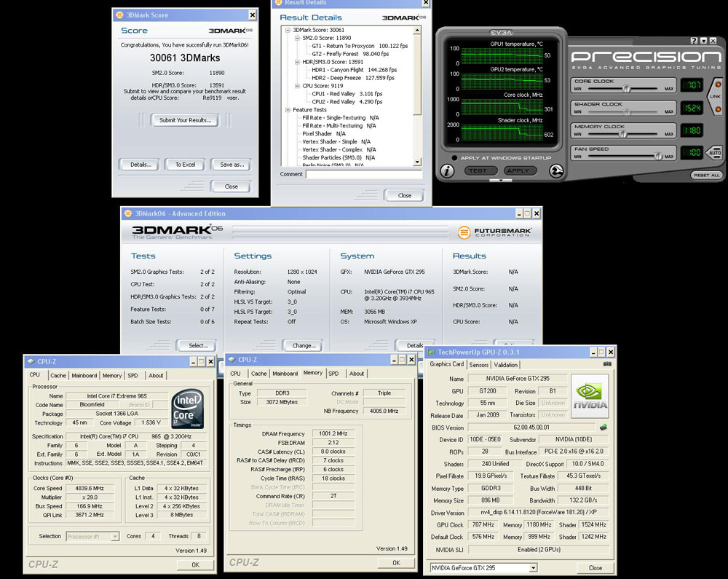Collapse the HDR/SM3.0 Score: 13591 node

(x=297, y=62)
